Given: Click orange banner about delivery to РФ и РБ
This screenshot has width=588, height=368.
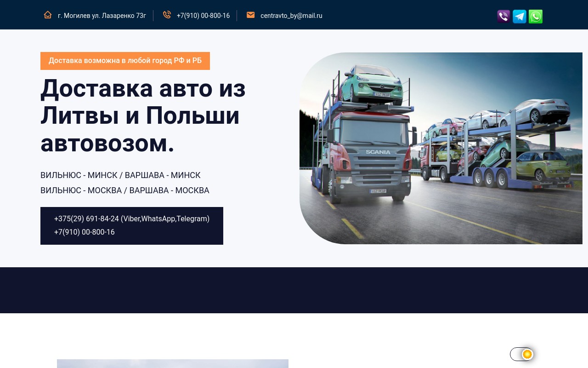Looking at the screenshot, I should pyautogui.click(x=125, y=61).
